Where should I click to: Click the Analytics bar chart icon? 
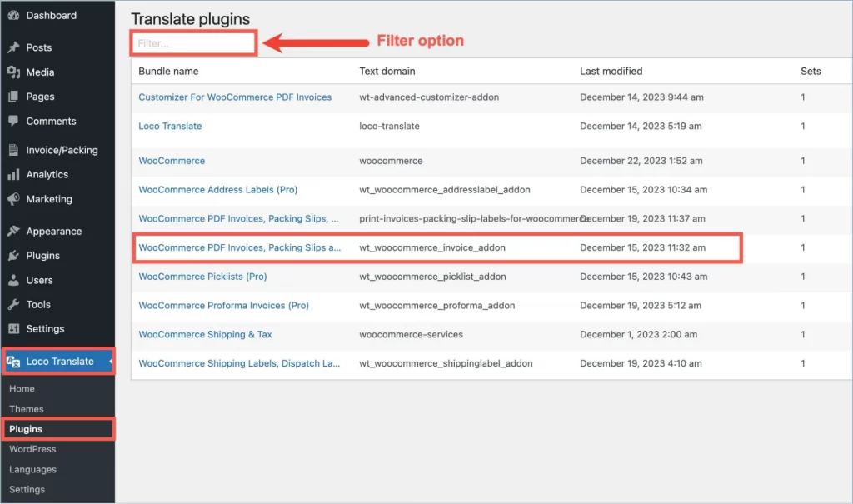(x=13, y=175)
